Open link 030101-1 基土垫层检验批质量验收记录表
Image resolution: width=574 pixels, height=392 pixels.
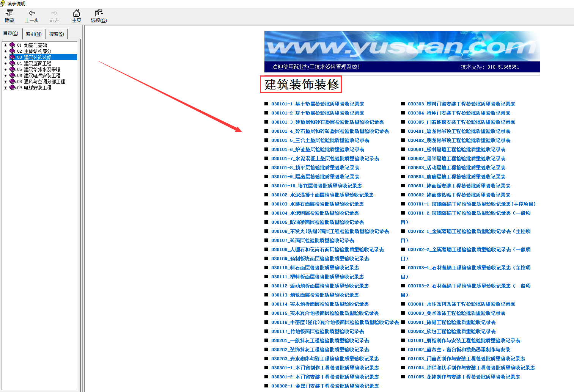coord(318,104)
